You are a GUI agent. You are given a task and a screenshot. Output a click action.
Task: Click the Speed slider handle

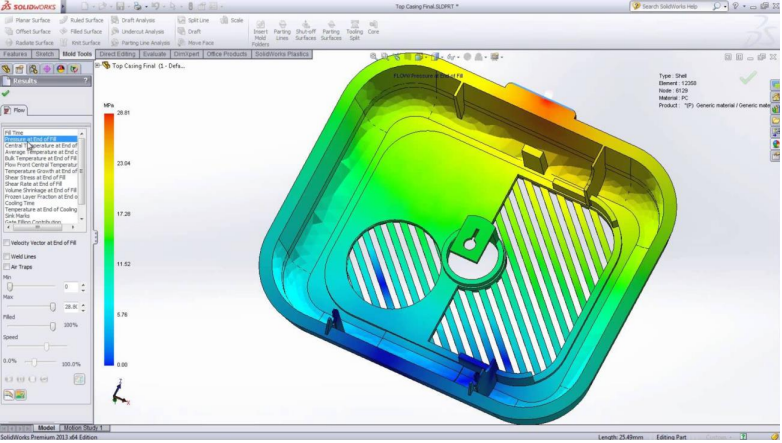pos(47,347)
